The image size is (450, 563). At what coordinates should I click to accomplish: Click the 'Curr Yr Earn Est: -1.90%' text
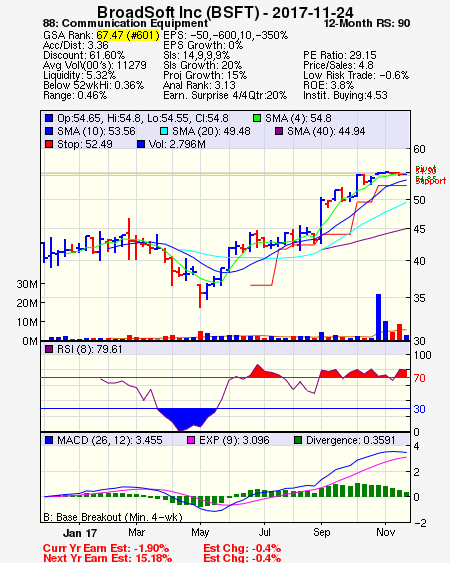[x=106, y=549]
